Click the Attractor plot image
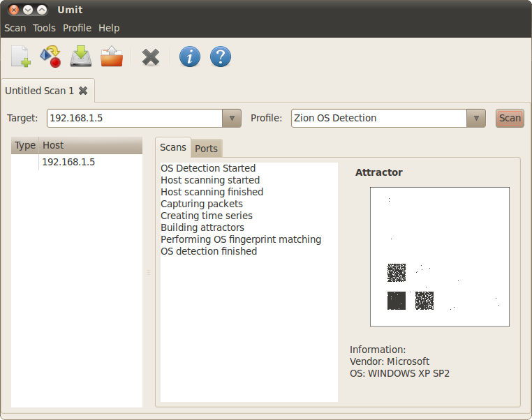The height and width of the screenshot is (420, 532). (440, 257)
